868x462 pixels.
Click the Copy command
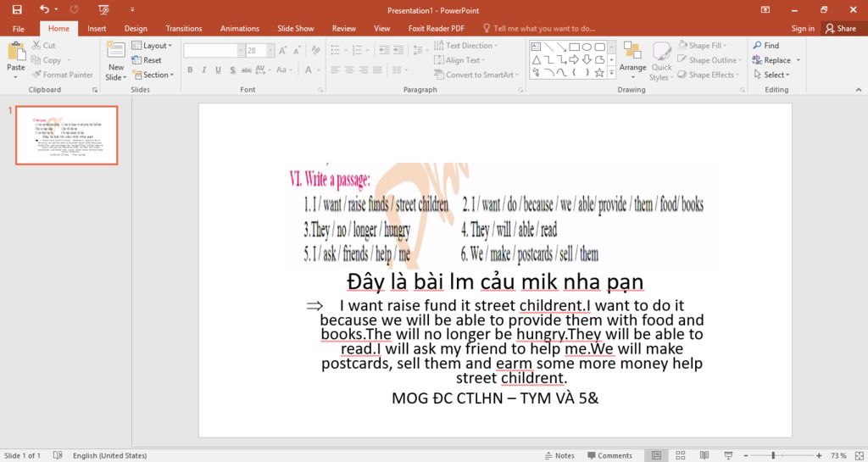[x=47, y=59]
